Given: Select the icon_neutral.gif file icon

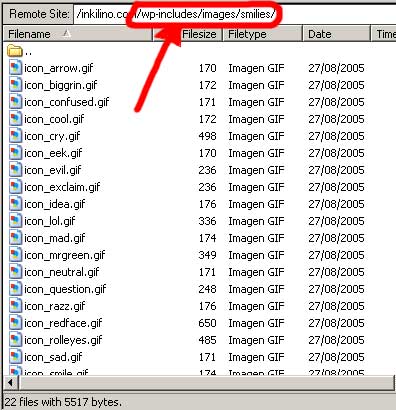Looking at the screenshot, I should 15,272.
